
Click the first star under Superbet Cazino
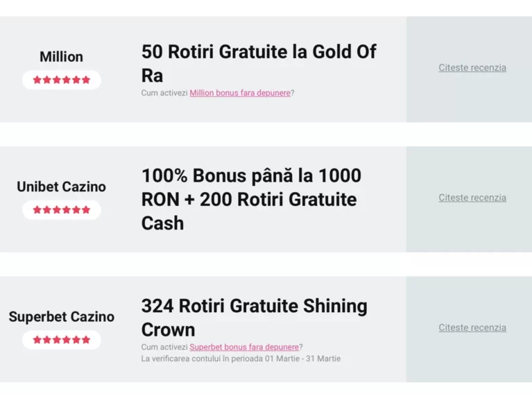click(x=37, y=340)
